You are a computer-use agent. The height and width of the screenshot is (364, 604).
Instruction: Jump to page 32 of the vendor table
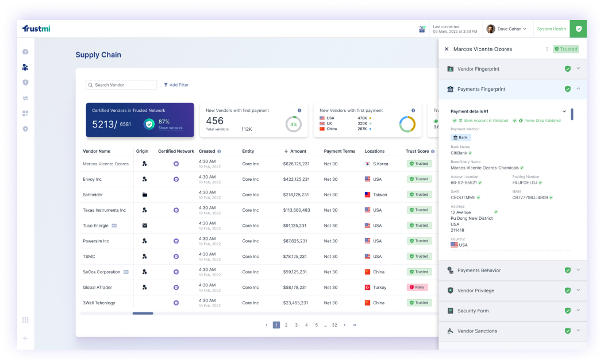334,325
